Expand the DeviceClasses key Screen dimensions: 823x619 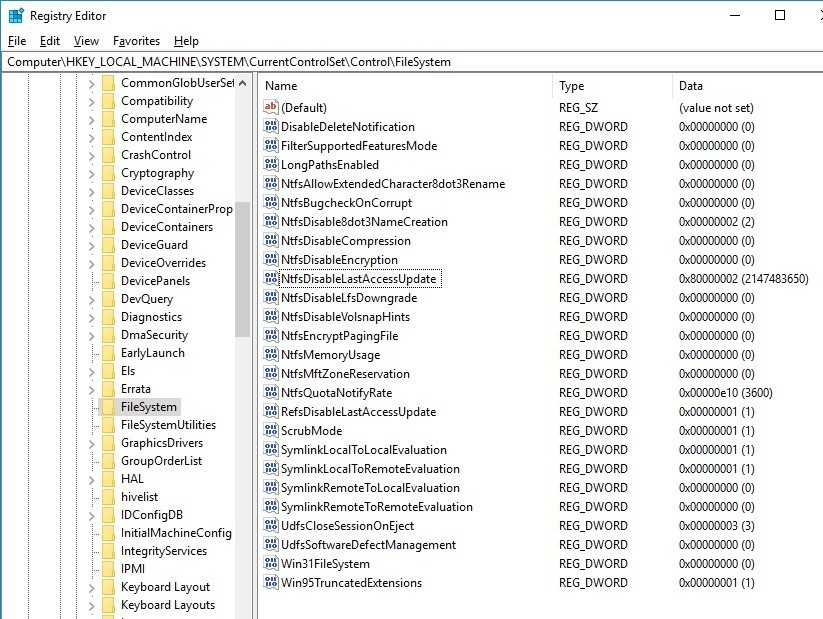coord(91,192)
